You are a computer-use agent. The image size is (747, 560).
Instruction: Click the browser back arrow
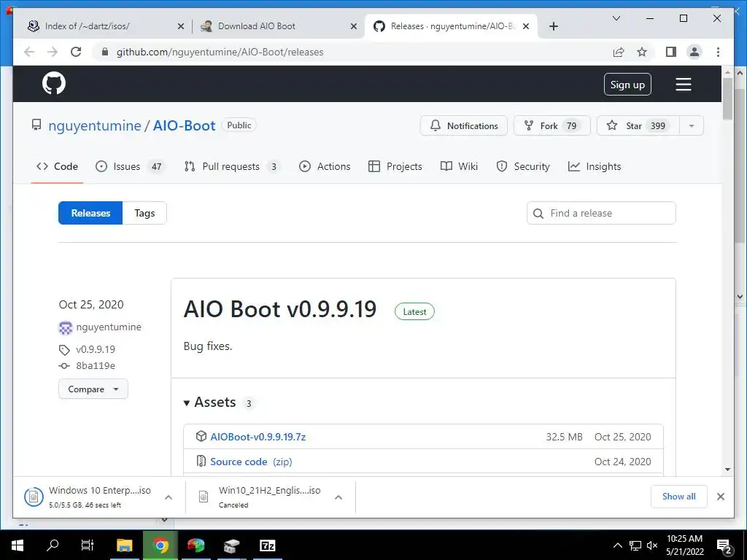(x=29, y=52)
